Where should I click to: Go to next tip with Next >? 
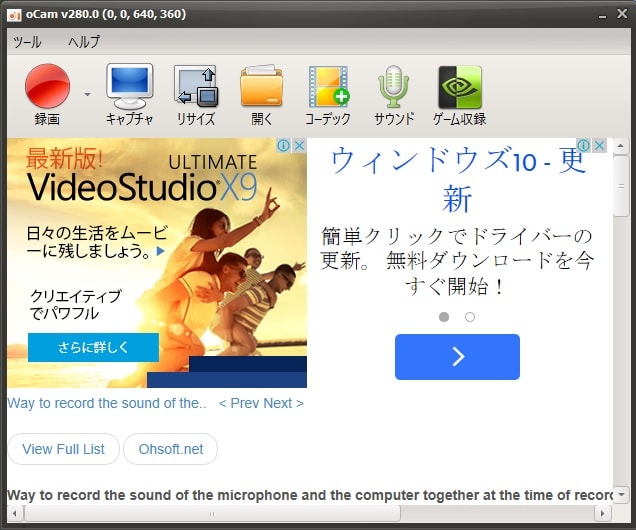pos(285,403)
